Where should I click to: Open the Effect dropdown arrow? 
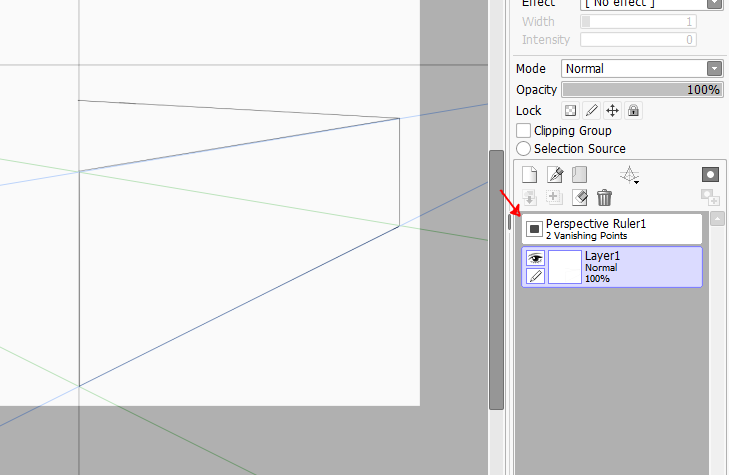714,3
